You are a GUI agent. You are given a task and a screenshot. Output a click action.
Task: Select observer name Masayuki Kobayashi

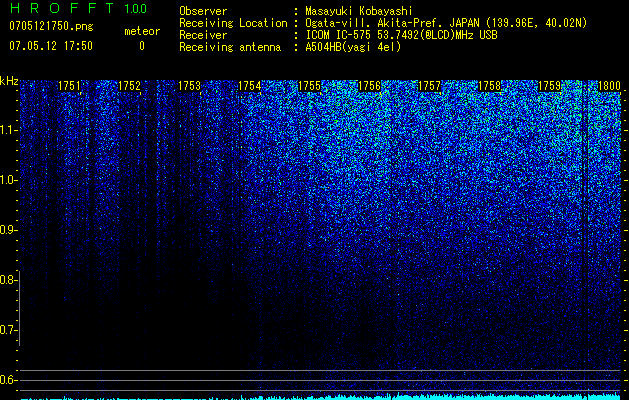[359, 11]
